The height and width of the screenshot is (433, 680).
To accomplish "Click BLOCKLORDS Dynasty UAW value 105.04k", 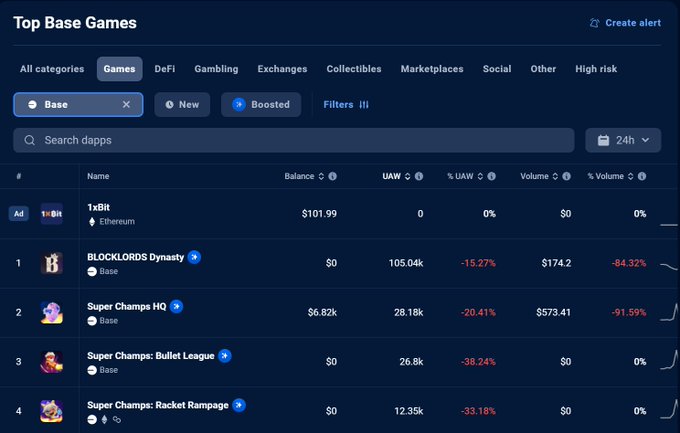I will point(406,263).
